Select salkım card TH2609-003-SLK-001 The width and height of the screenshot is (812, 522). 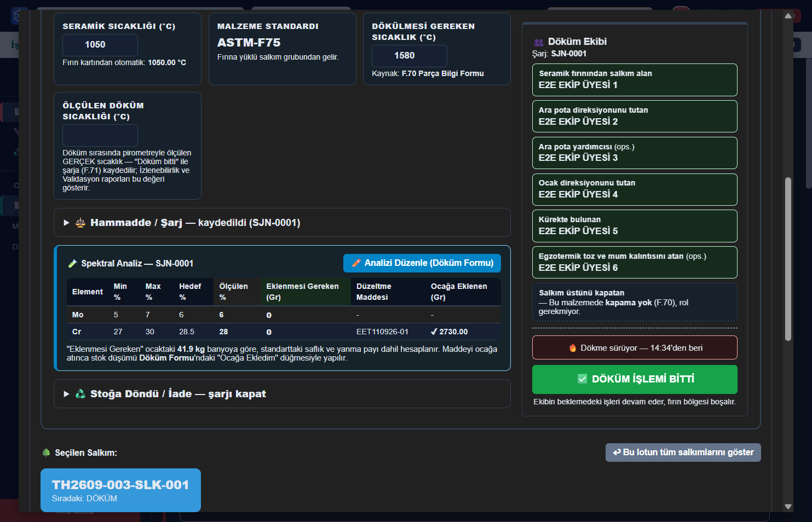120,490
